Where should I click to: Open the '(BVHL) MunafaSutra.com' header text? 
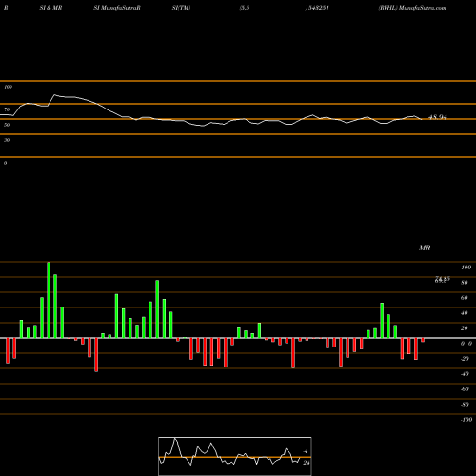click(412, 8)
